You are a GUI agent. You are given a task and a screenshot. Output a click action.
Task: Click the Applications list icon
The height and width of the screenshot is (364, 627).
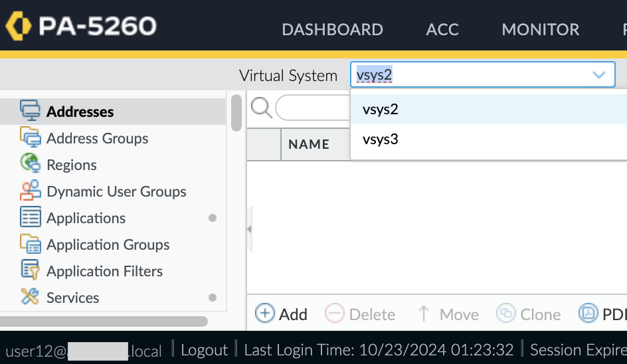coord(30,217)
